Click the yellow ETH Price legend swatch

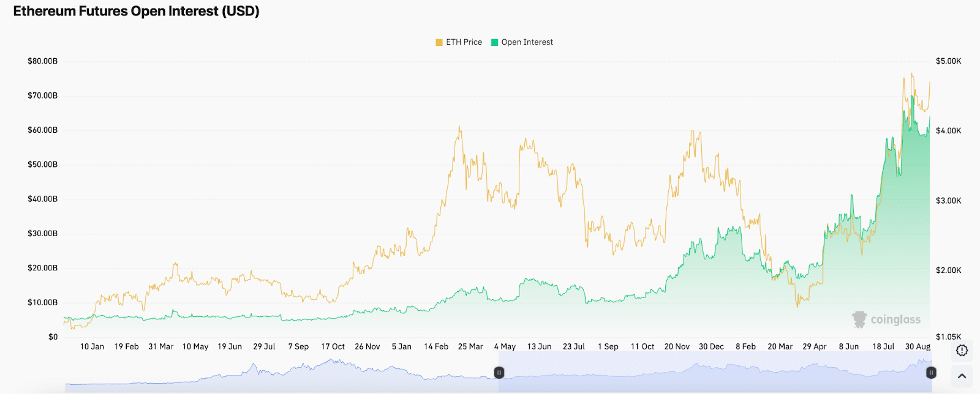[439, 42]
